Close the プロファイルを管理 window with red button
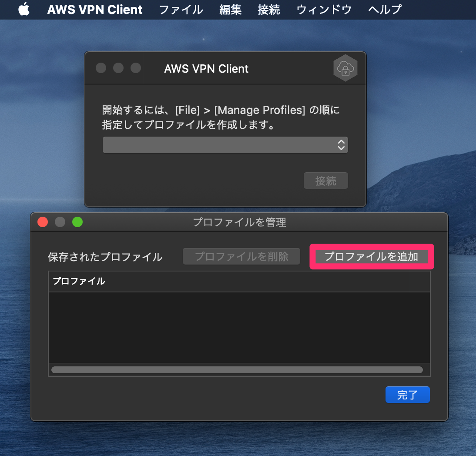The height and width of the screenshot is (456, 476). coord(43,222)
